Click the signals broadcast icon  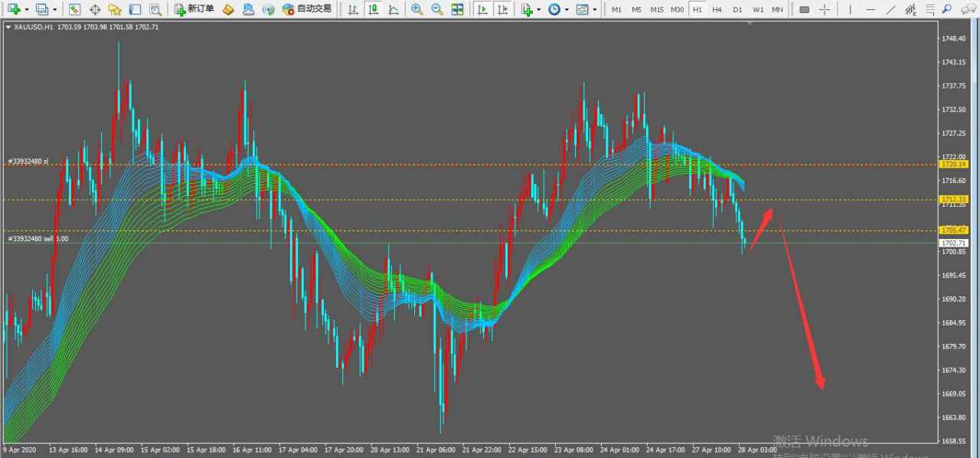(x=268, y=9)
